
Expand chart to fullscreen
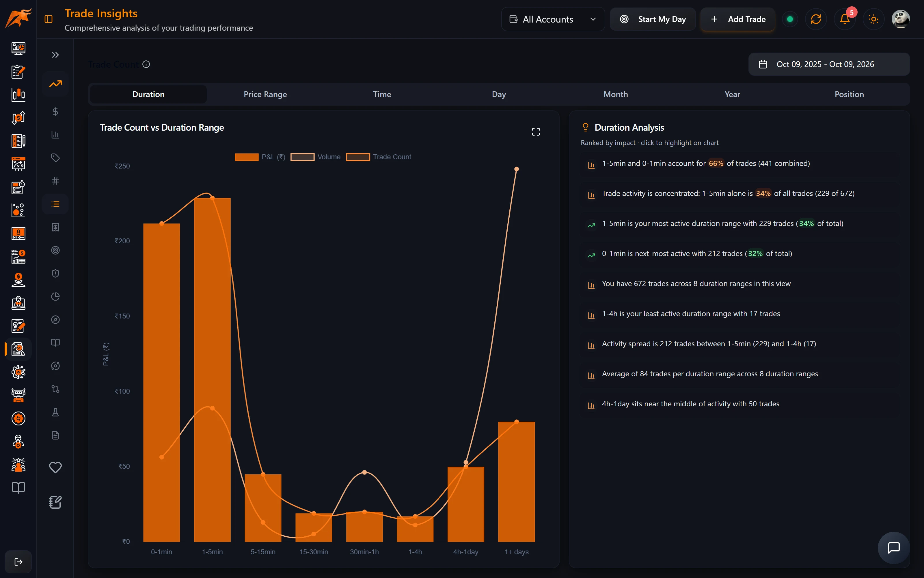(536, 132)
